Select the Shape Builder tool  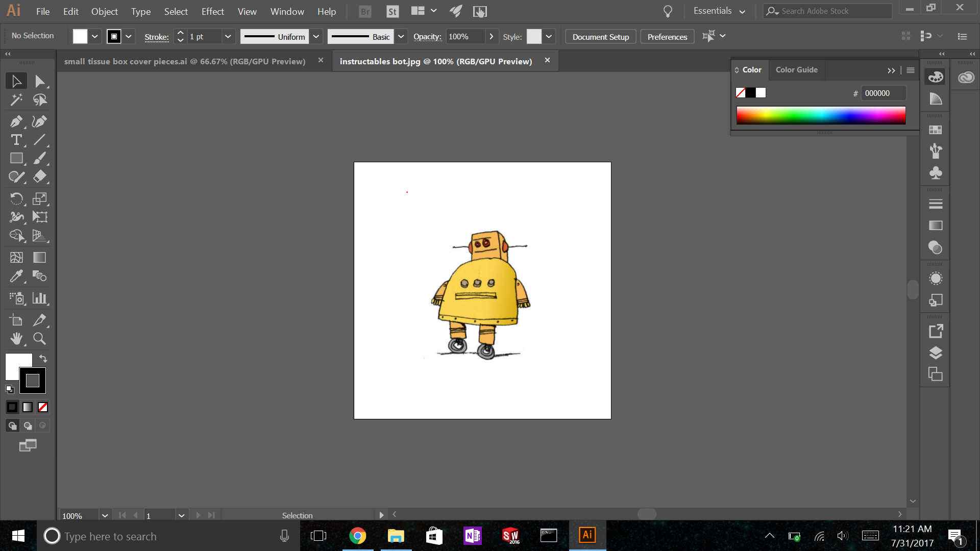pyautogui.click(x=16, y=235)
